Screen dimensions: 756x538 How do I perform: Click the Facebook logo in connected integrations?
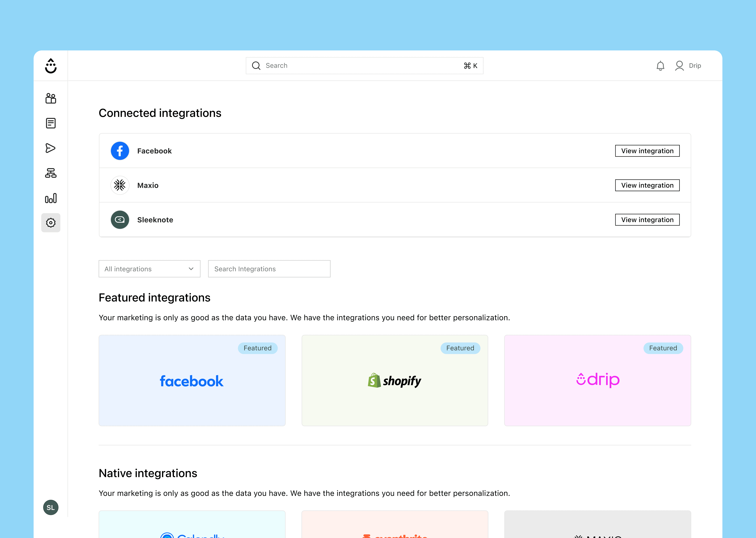tap(120, 151)
